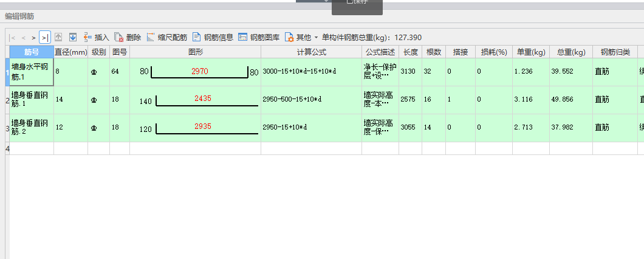This screenshot has width=644, height=259.
Task: Select the 编辑钢筋 panel title
Action: coord(19,16)
